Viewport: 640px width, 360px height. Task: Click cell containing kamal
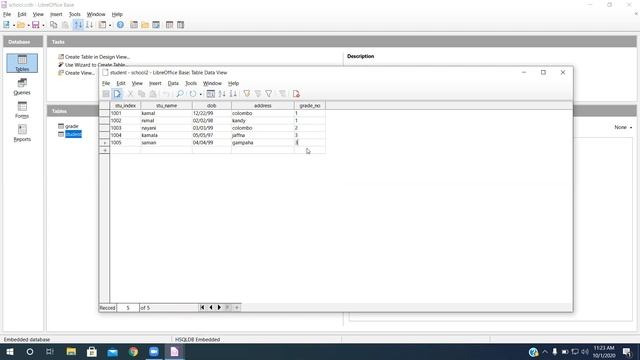click(167, 113)
